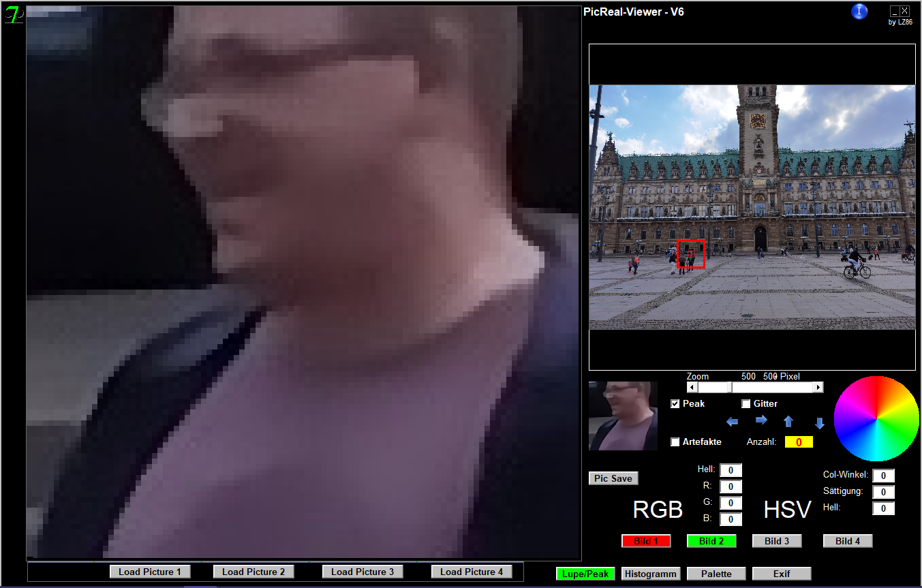922x588 pixels.
Task: Click Load Picture 2 button
Action: [253, 572]
